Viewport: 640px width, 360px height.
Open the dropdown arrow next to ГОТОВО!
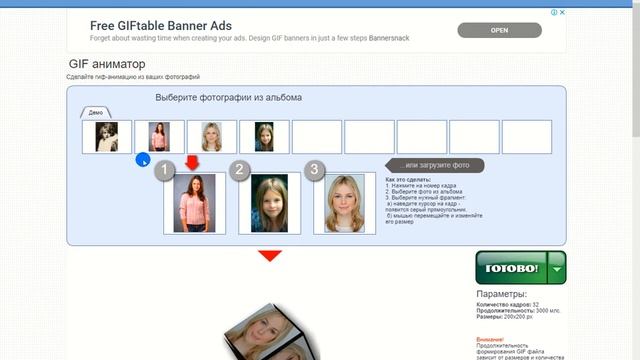[557, 268]
